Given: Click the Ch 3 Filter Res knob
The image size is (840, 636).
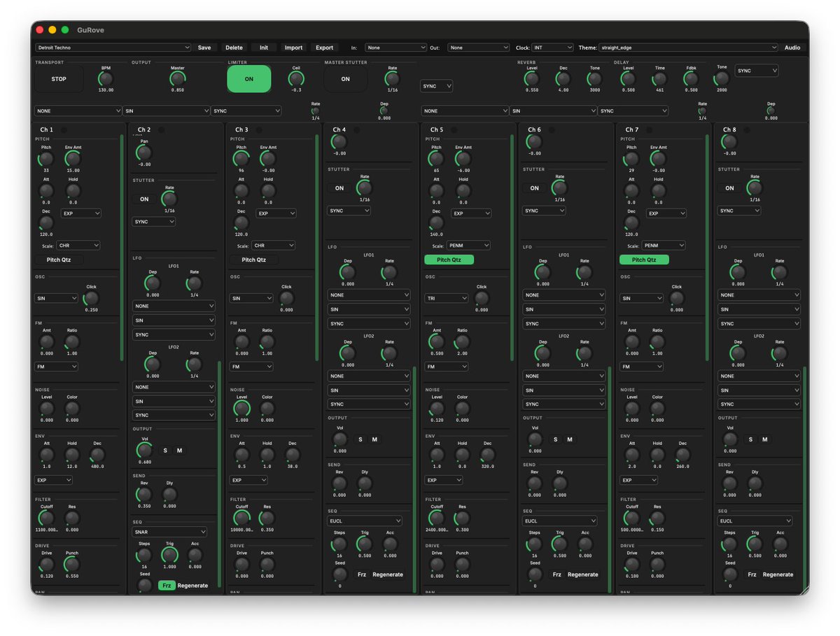Looking at the screenshot, I should coord(267,518).
